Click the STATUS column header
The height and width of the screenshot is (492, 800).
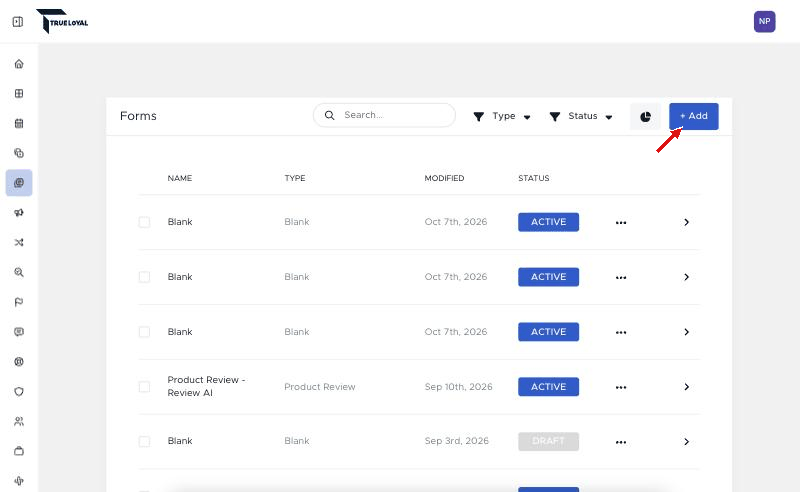(x=534, y=178)
